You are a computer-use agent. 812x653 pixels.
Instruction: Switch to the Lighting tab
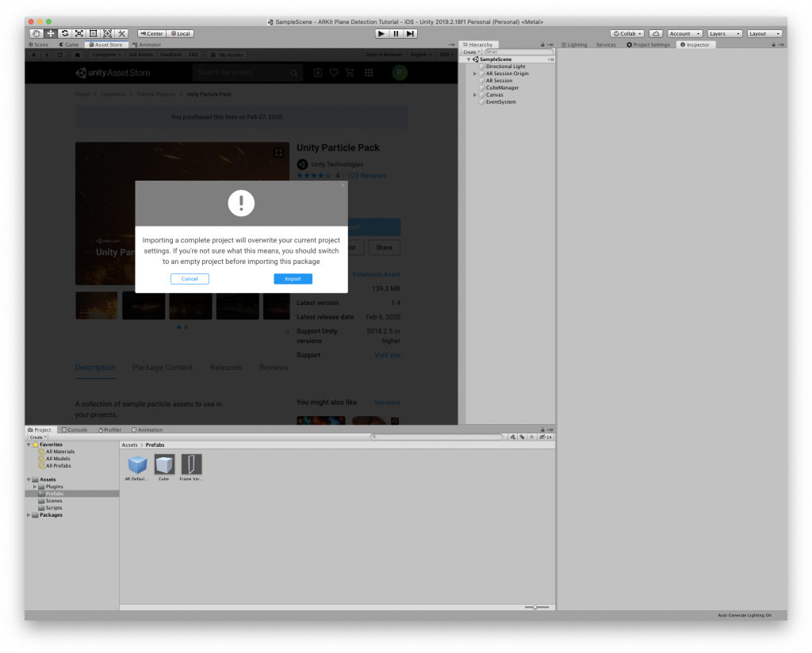click(574, 45)
